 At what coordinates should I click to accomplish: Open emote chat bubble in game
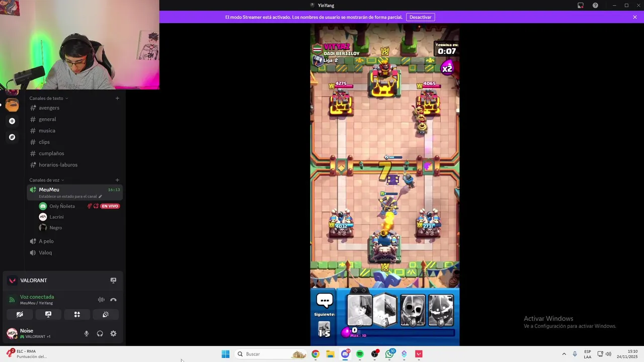pyautogui.click(x=325, y=301)
